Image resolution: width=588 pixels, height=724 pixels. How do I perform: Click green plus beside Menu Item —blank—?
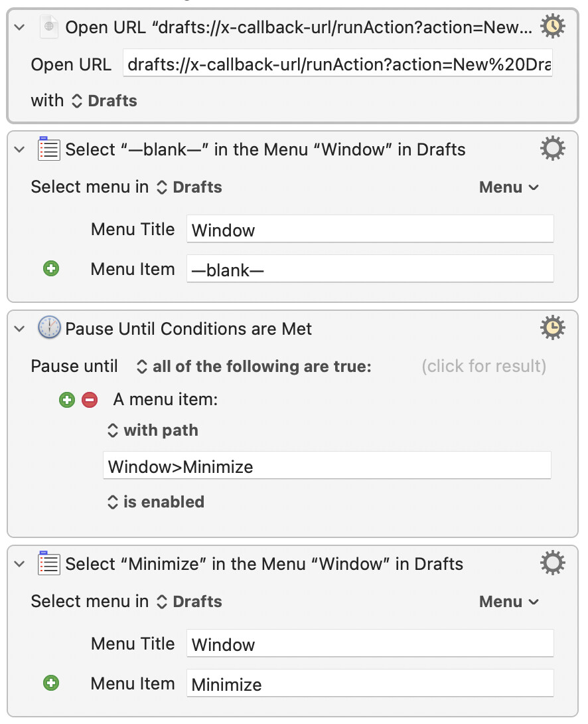51,269
